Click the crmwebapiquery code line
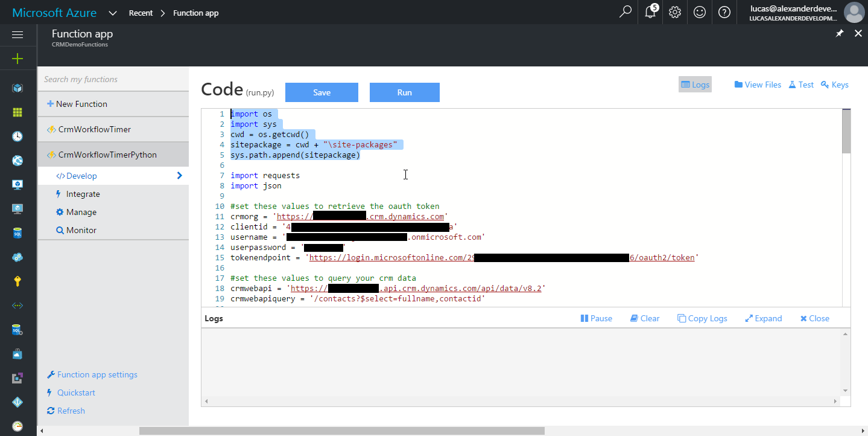The width and height of the screenshot is (868, 436). [x=357, y=298]
